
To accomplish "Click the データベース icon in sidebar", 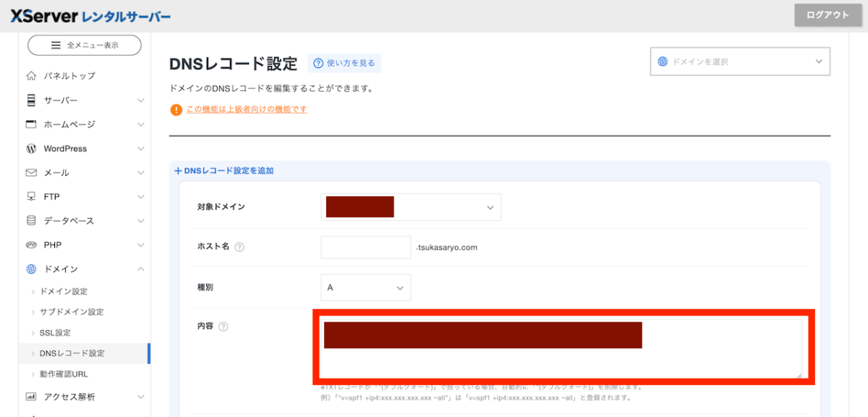I will pos(31,221).
